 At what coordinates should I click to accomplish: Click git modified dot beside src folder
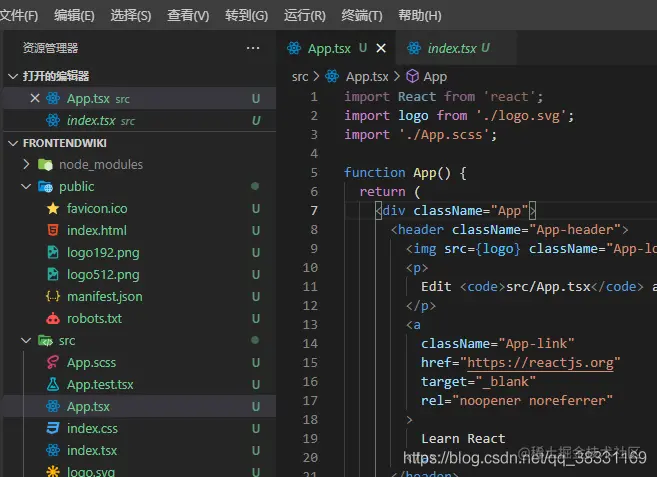(x=255, y=340)
